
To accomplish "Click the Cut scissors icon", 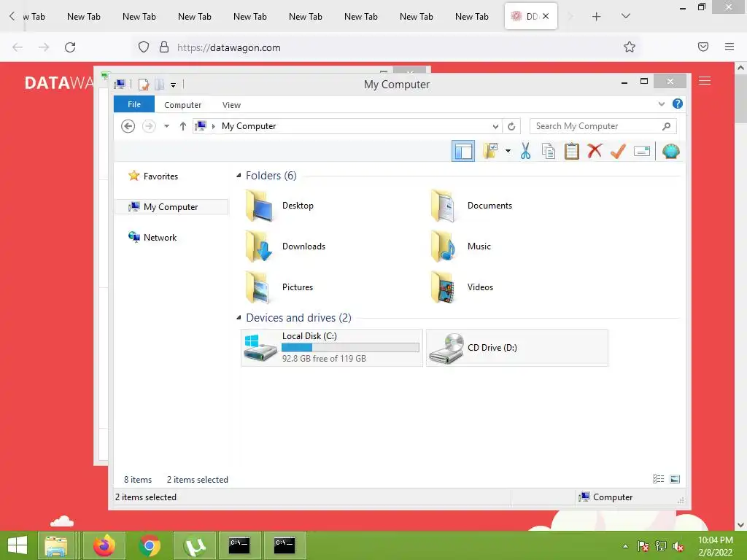I will coord(525,152).
